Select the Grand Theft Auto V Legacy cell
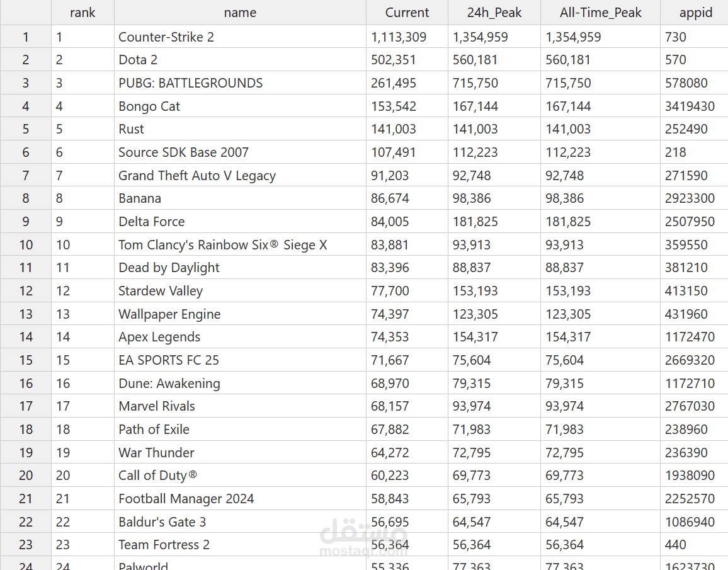This screenshot has width=728, height=570. tap(197, 176)
